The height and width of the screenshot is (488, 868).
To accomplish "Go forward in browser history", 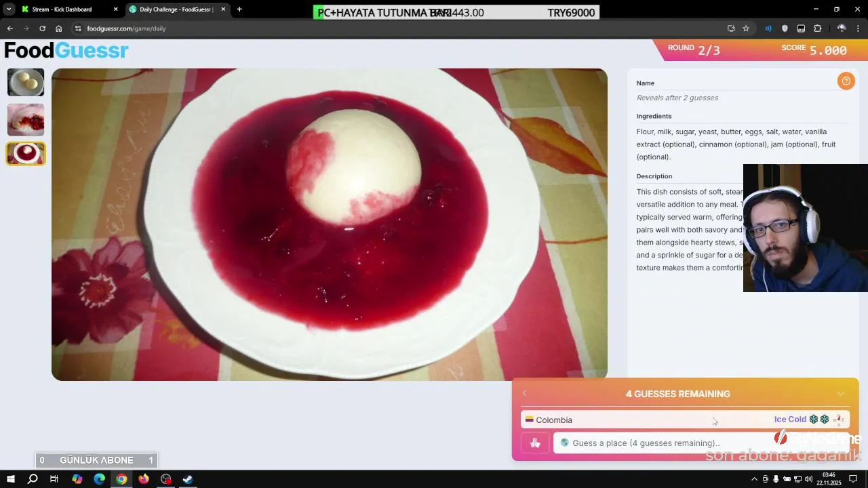I will pos(26,28).
